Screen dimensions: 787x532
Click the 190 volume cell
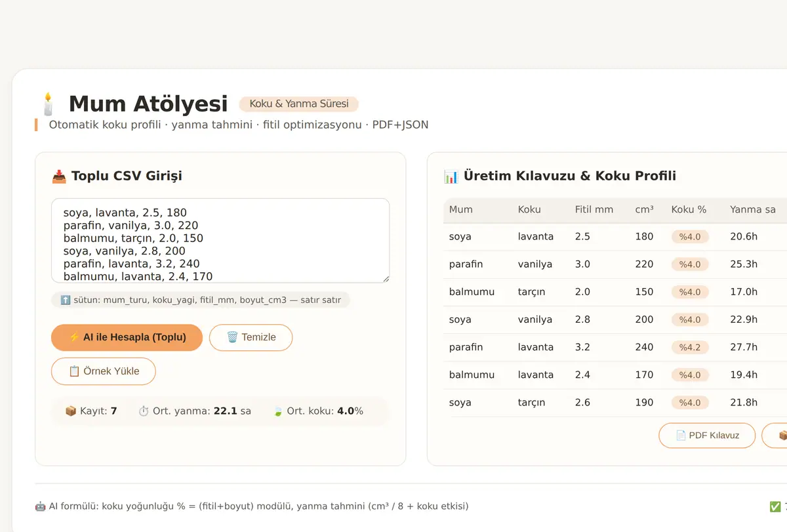tap(644, 402)
